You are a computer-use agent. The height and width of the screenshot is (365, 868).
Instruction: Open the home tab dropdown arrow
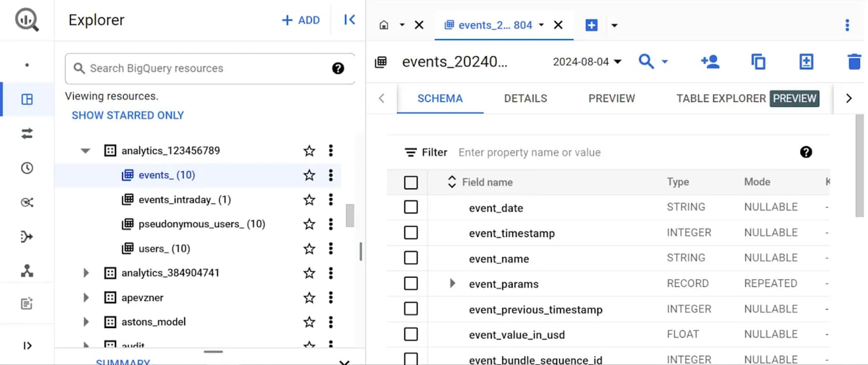tap(402, 25)
